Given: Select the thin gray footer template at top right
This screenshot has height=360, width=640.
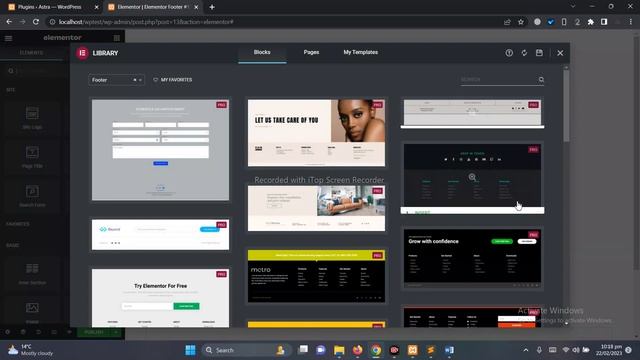Looking at the screenshot, I should 472,113.
